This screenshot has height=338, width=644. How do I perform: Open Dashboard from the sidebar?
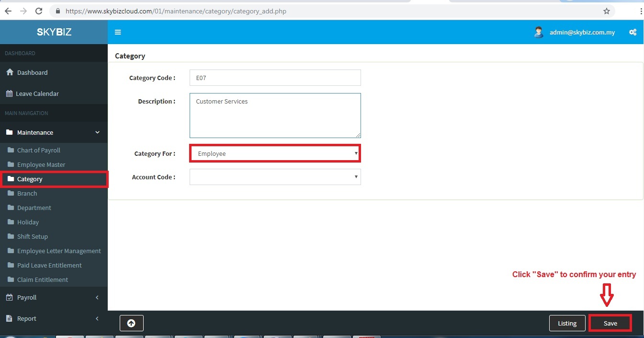[x=32, y=72]
